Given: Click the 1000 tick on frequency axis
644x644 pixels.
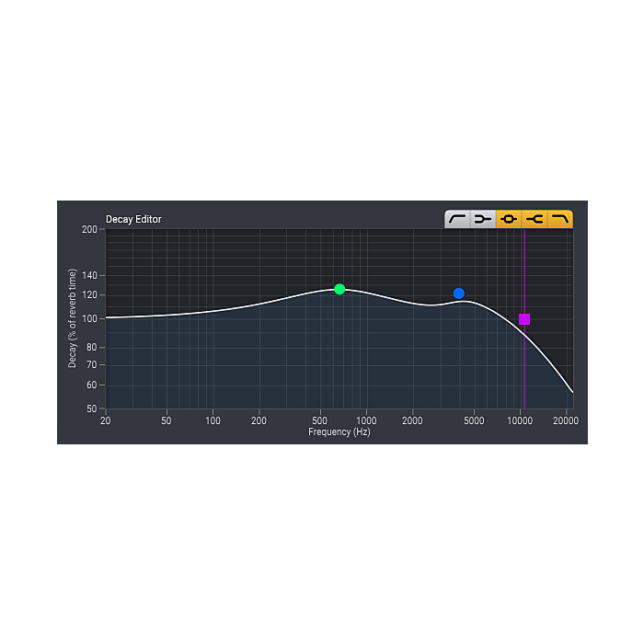Looking at the screenshot, I should 366,420.
